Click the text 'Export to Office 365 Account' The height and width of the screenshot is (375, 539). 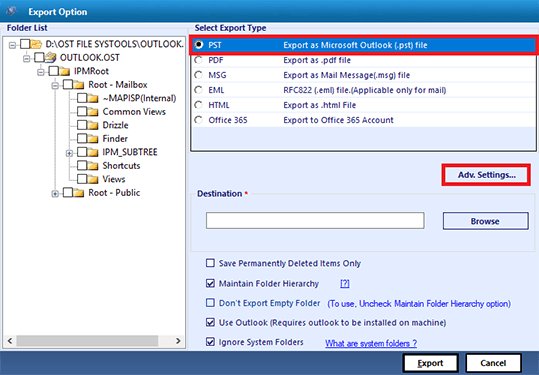coord(338,120)
